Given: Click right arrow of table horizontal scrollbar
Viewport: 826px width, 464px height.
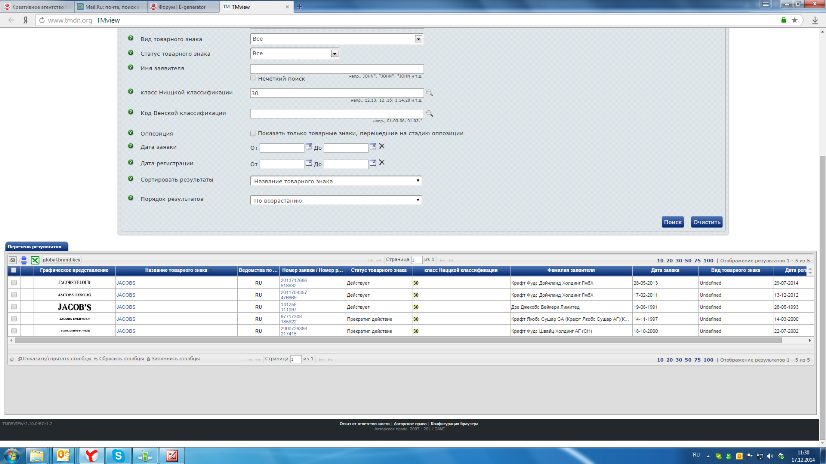Looking at the screenshot, I should point(810,341).
